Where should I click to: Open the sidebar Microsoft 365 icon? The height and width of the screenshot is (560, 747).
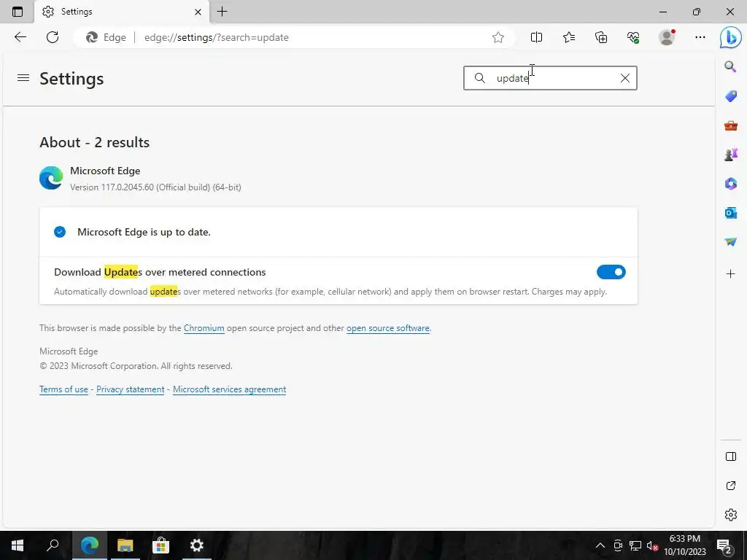click(730, 183)
